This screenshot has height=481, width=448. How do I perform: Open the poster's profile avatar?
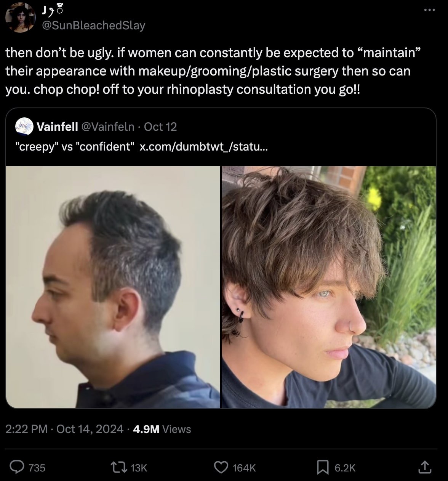[20, 18]
